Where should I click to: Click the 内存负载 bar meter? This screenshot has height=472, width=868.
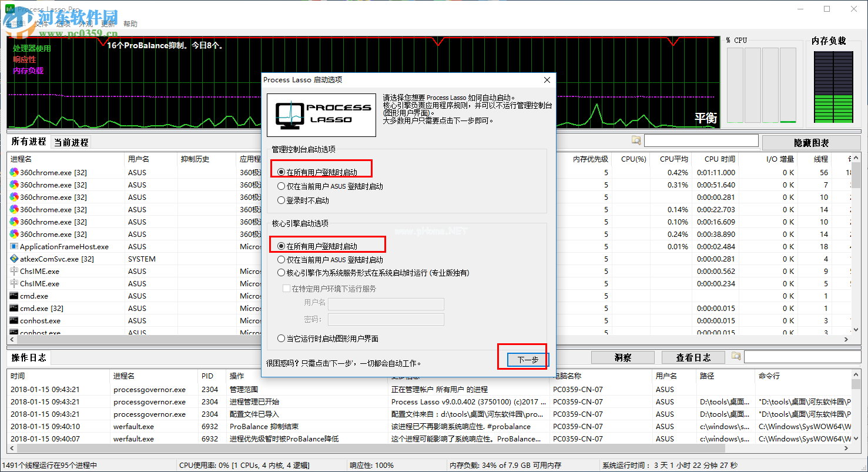(x=833, y=86)
